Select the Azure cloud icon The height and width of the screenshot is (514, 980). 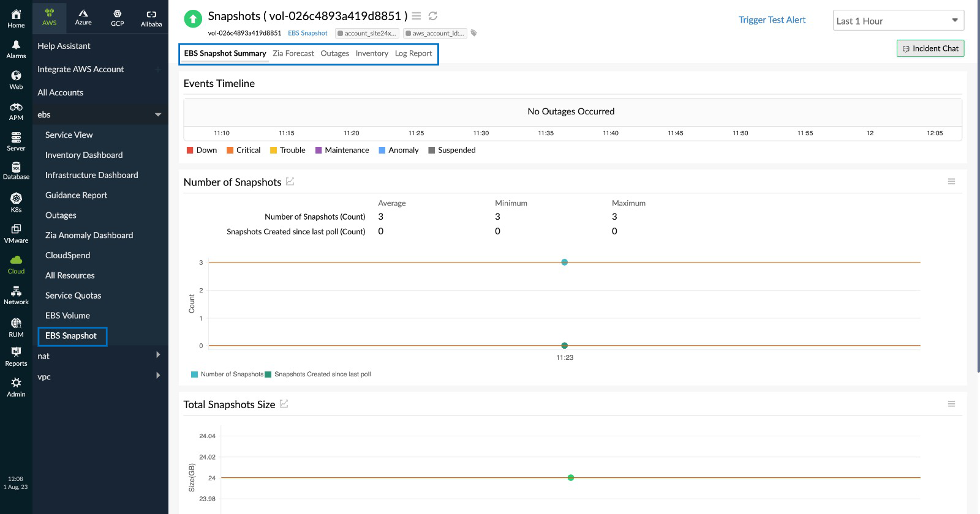(83, 17)
